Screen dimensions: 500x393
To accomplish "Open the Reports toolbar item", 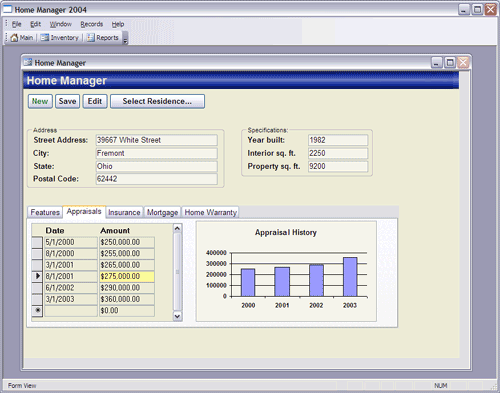I will (103, 38).
